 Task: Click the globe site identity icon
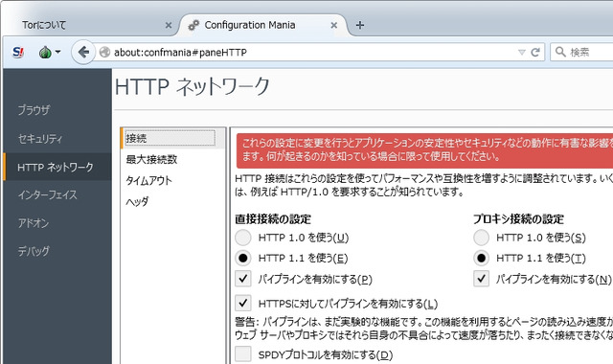point(104,52)
